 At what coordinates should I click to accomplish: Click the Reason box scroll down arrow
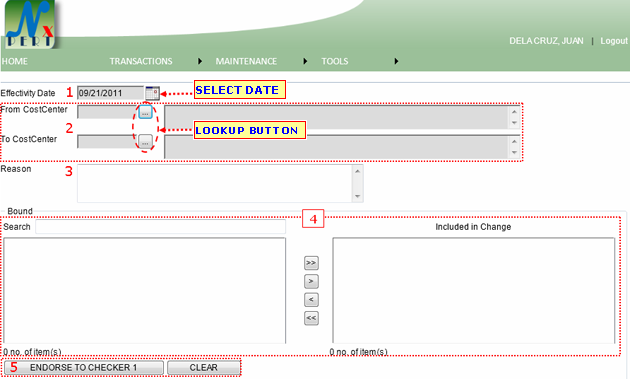pyautogui.click(x=357, y=197)
